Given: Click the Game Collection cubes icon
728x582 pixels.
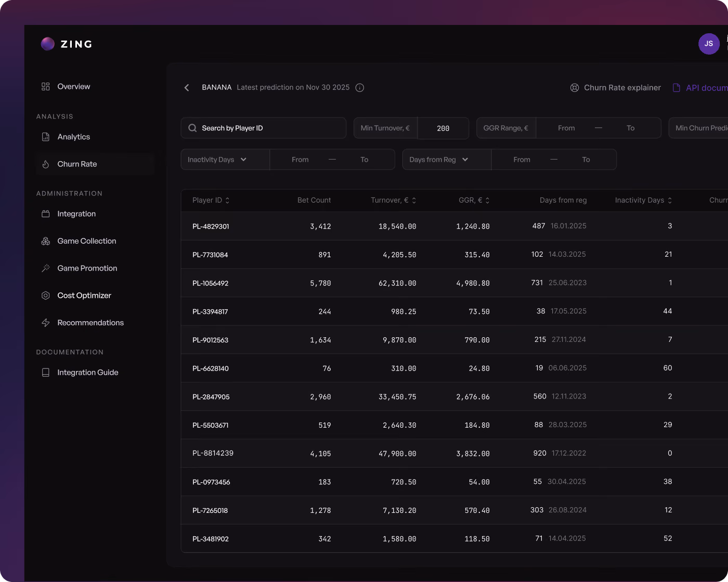Looking at the screenshot, I should 46,241.
